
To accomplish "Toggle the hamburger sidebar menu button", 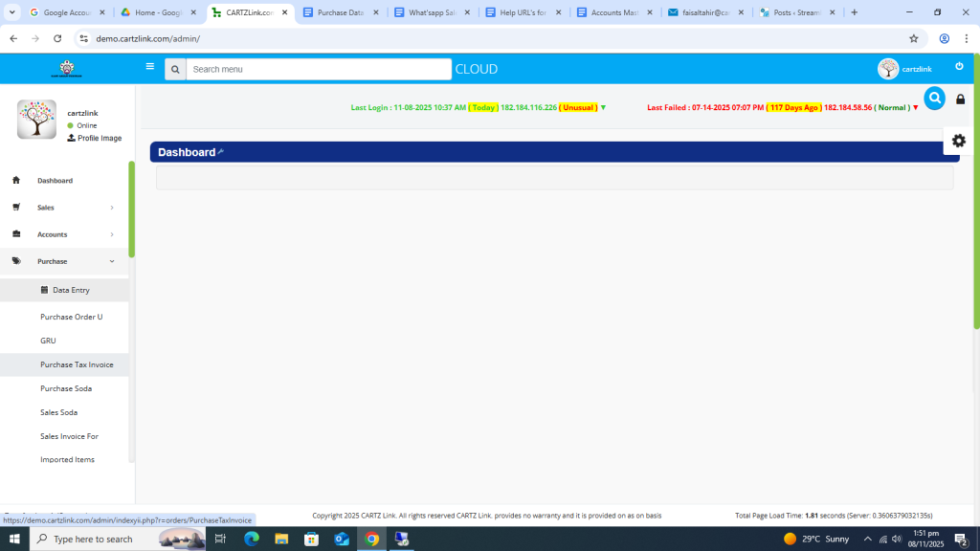I will click(x=150, y=67).
